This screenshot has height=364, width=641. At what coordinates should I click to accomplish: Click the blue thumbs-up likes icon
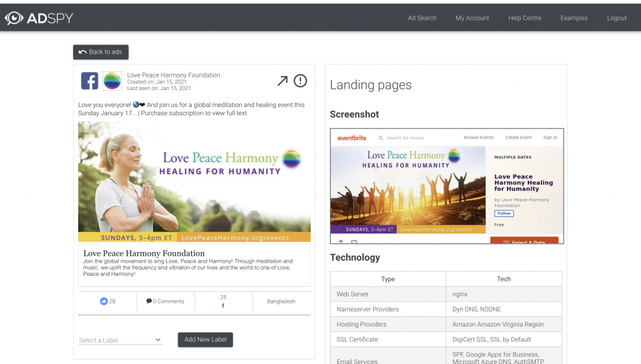point(104,301)
